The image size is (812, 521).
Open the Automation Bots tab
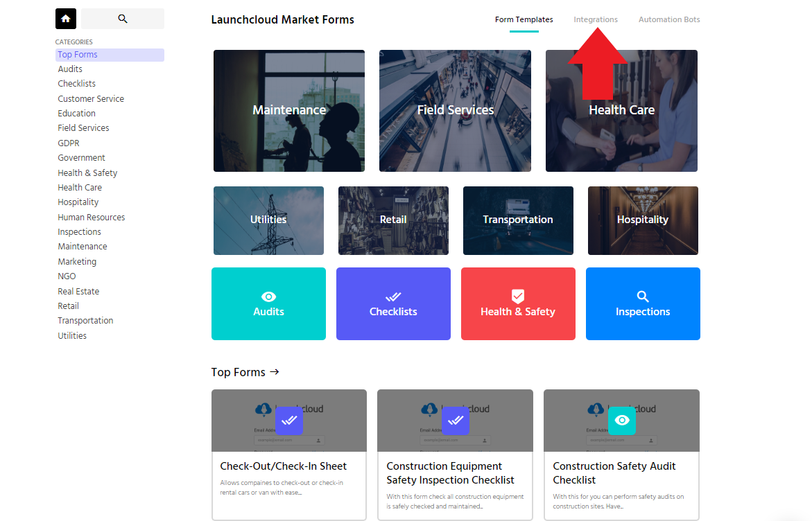pos(669,19)
